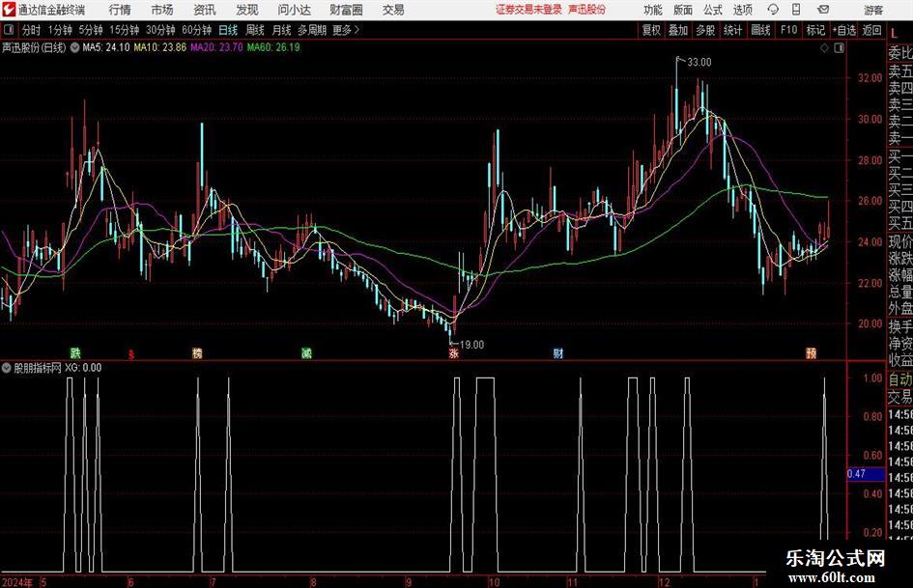The width and height of the screenshot is (913, 588).
Task: Open the 功能 menu
Action: coord(653,10)
